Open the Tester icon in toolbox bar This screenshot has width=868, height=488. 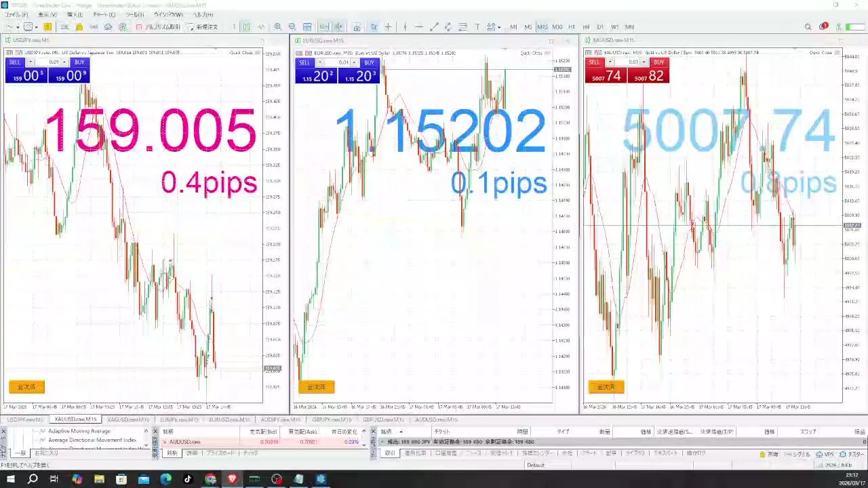(x=842, y=454)
